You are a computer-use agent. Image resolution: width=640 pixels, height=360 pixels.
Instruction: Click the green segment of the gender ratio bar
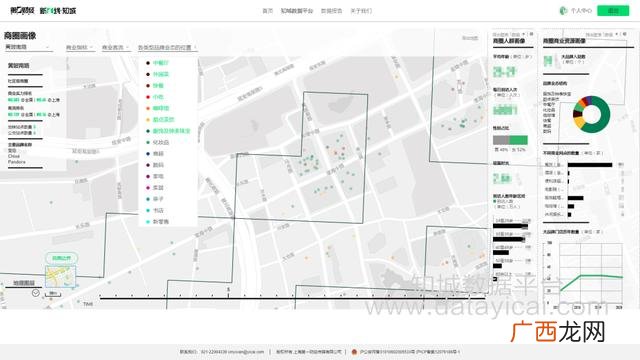518,140
